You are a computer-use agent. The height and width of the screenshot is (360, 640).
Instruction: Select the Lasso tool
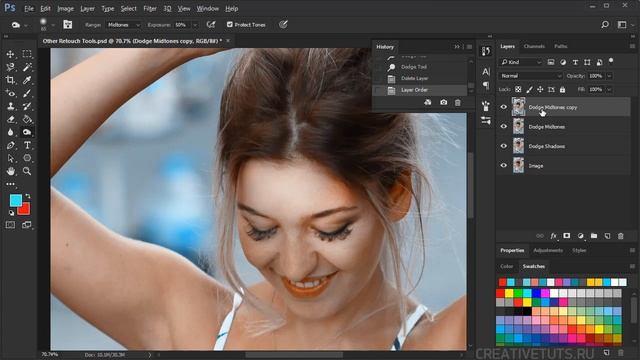[11, 67]
